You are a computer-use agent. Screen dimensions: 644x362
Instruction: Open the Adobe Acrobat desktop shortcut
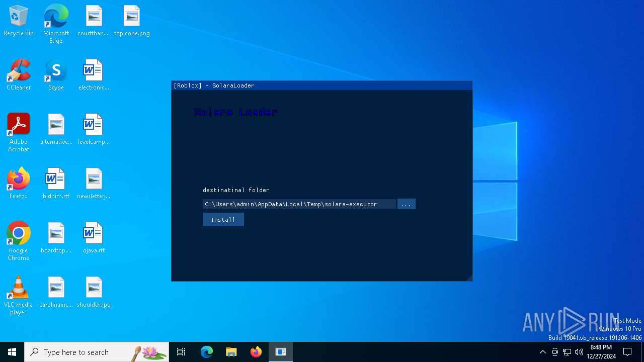[19, 132]
